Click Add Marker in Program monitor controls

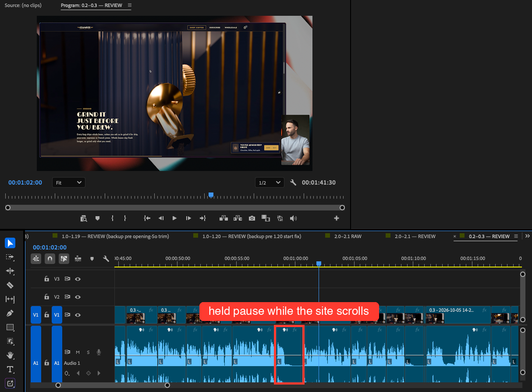(97, 218)
